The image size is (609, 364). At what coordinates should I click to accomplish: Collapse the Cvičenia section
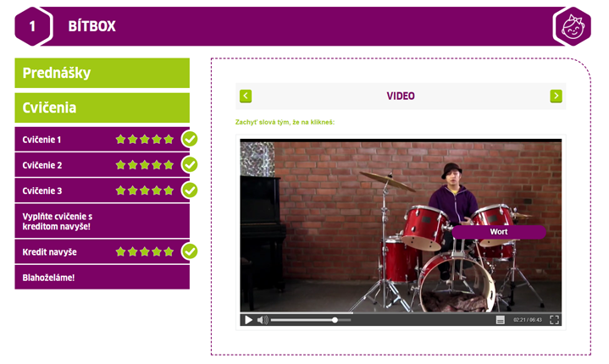102,108
